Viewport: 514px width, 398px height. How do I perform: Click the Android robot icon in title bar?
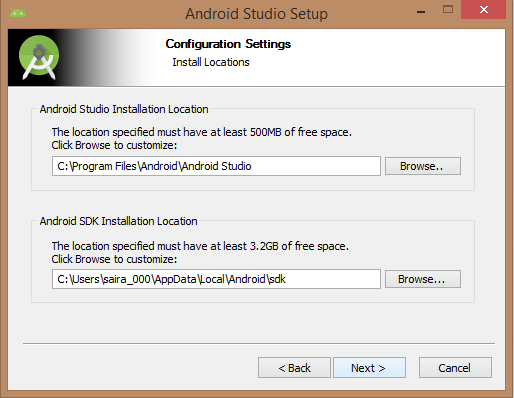tap(18, 13)
